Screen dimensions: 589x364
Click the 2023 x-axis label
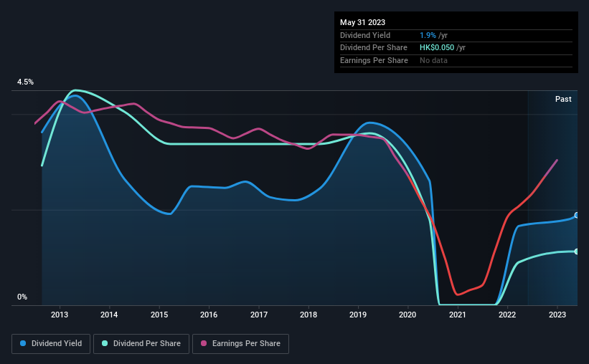(x=557, y=315)
